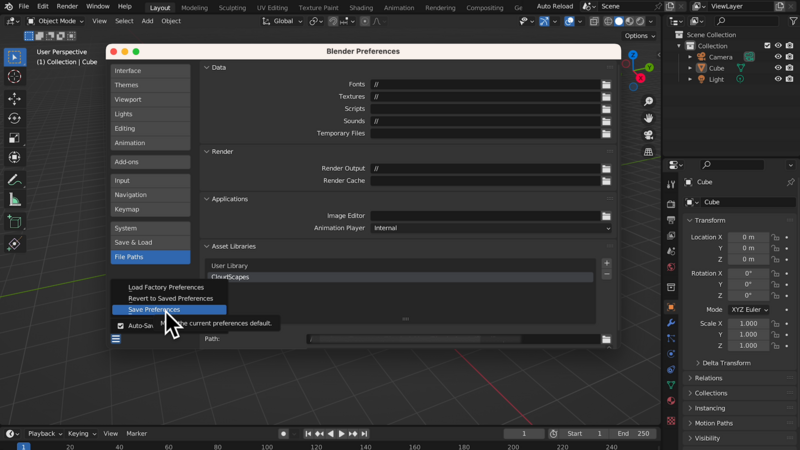Open viewport Options button
The width and height of the screenshot is (800, 450).
pyautogui.click(x=640, y=36)
